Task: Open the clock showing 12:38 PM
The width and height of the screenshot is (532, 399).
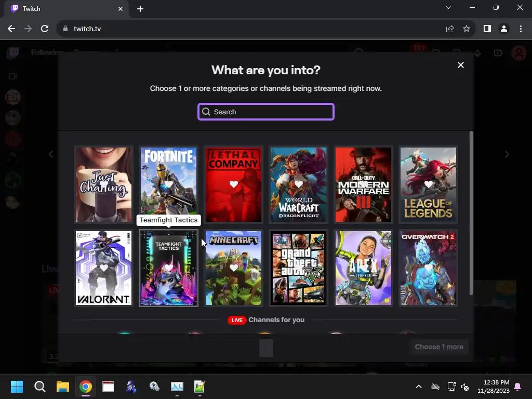Action: (x=494, y=387)
